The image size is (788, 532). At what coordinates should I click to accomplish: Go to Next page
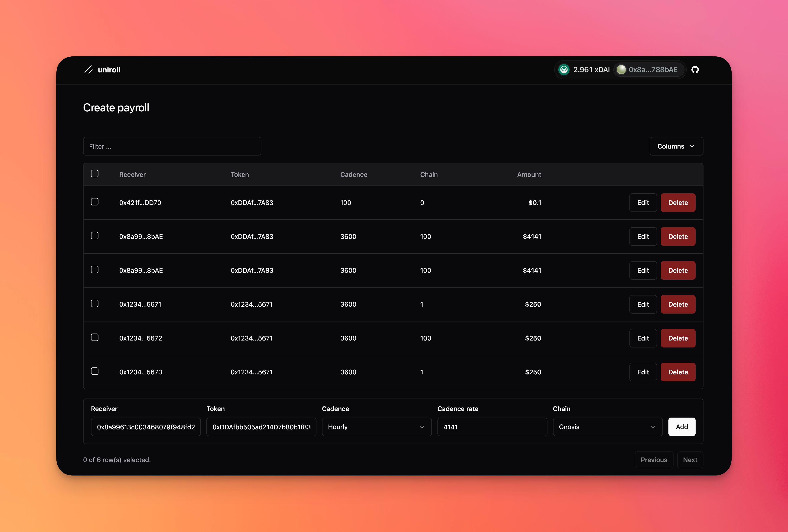pos(690,460)
